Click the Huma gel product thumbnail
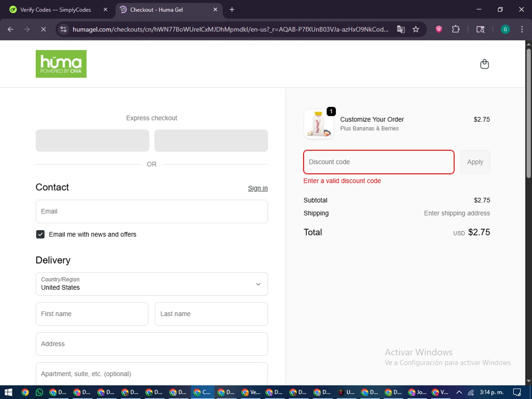This screenshot has height=399, width=532. pos(318,124)
